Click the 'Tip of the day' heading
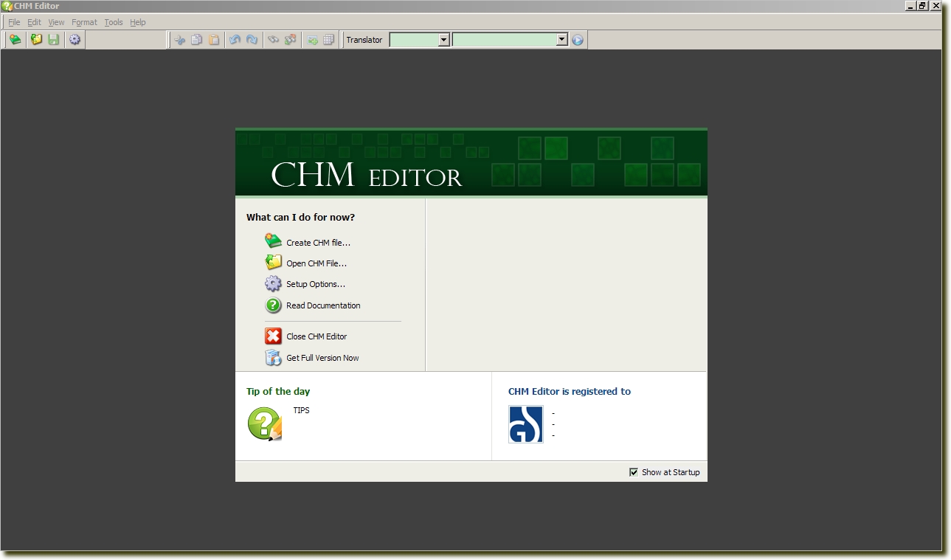The image size is (951, 560). tap(278, 391)
